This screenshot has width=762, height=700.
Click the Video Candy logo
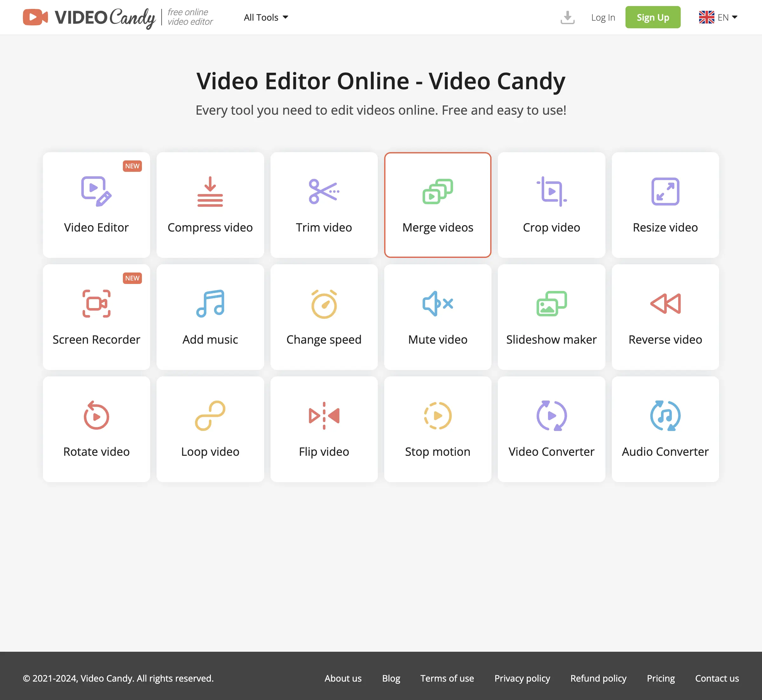[90, 17]
